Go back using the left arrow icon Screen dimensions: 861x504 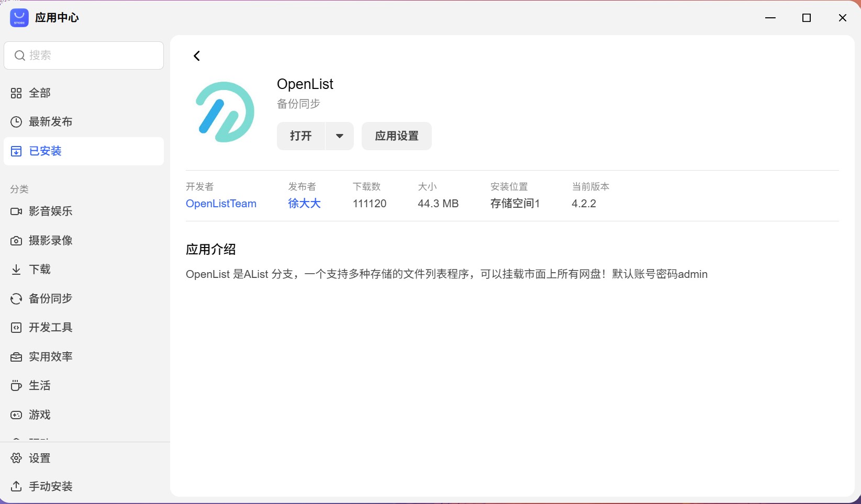(197, 56)
